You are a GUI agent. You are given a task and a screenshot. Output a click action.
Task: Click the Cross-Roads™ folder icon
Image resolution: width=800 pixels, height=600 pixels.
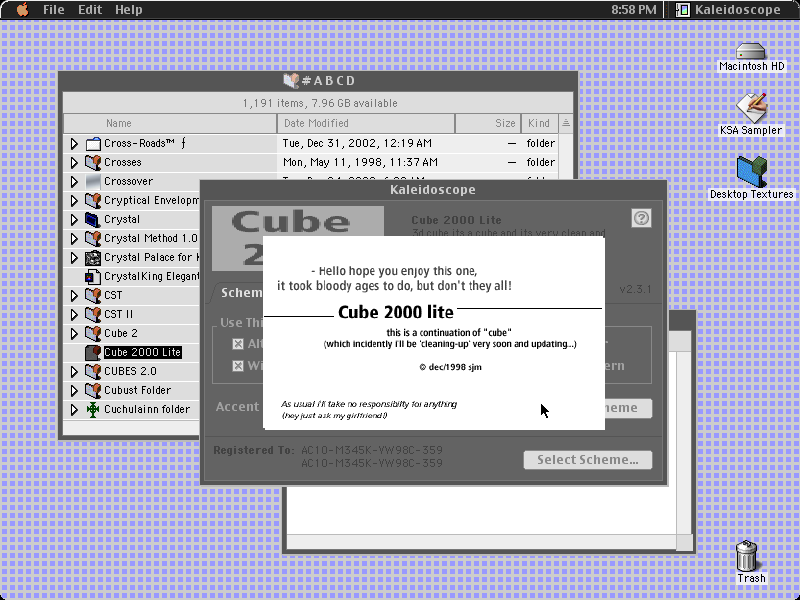pos(93,143)
